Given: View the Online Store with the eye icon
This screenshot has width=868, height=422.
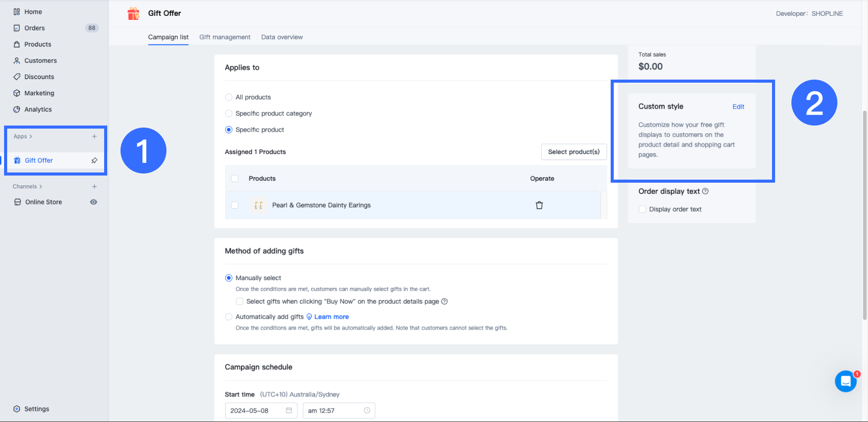Looking at the screenshot, I should (93, 202).
